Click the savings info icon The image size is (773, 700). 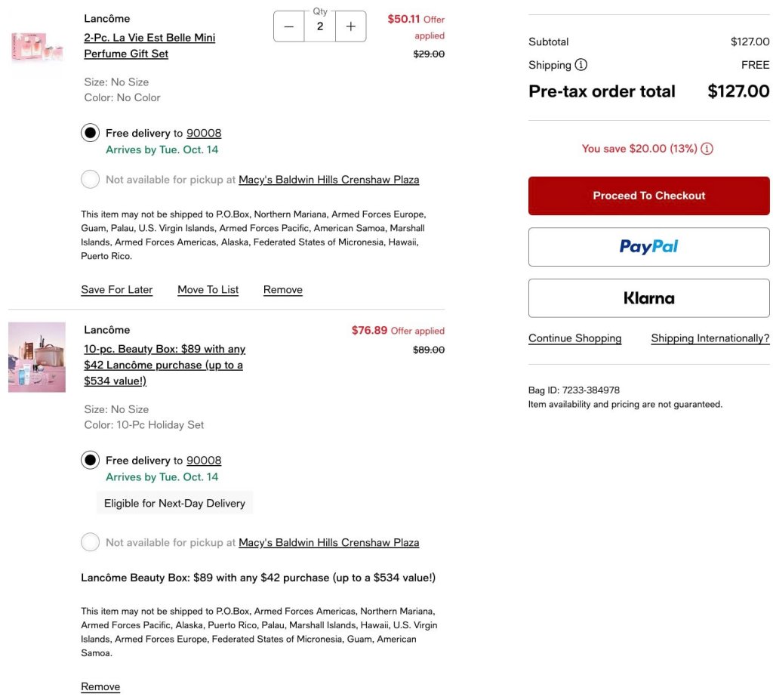(x=707, y=149)
